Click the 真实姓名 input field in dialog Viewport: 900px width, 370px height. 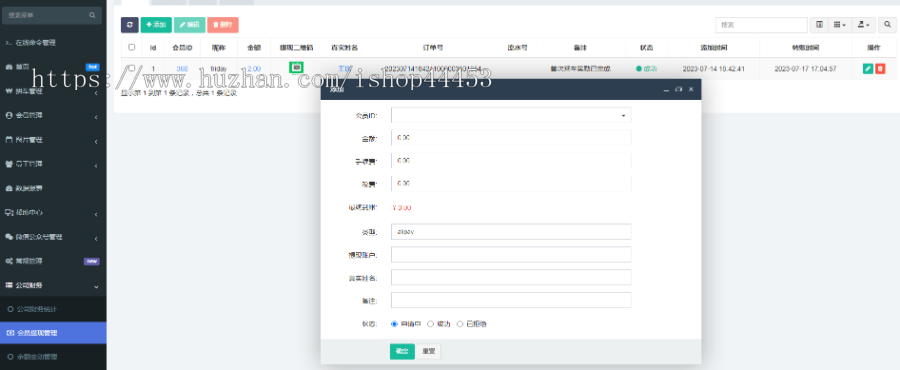pyautogui.click(x=511, y=277)
